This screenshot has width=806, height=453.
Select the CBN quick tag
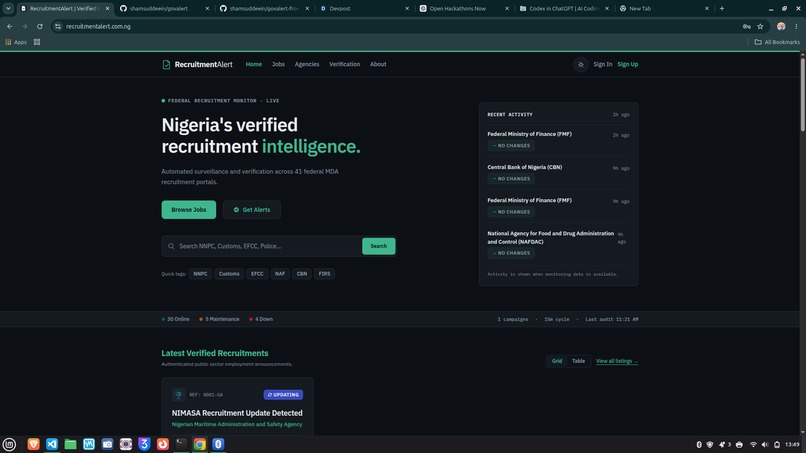tap(302, 274)
